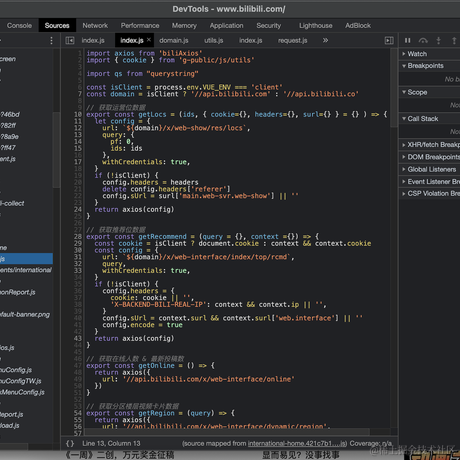460x460 pixels.
Task: Switch to the Console panel
Action: pos(19,25)
